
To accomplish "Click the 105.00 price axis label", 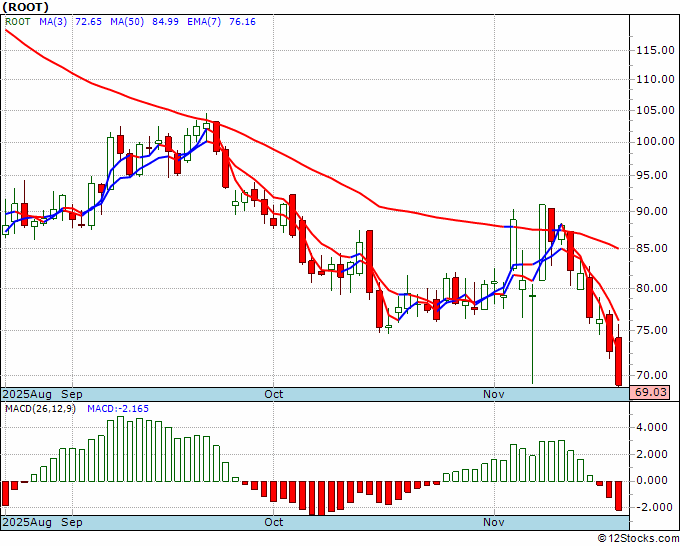I will (655, 111).
